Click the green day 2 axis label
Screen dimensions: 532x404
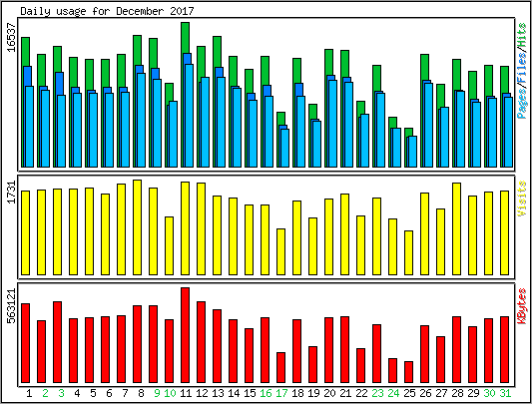(45, 393)
